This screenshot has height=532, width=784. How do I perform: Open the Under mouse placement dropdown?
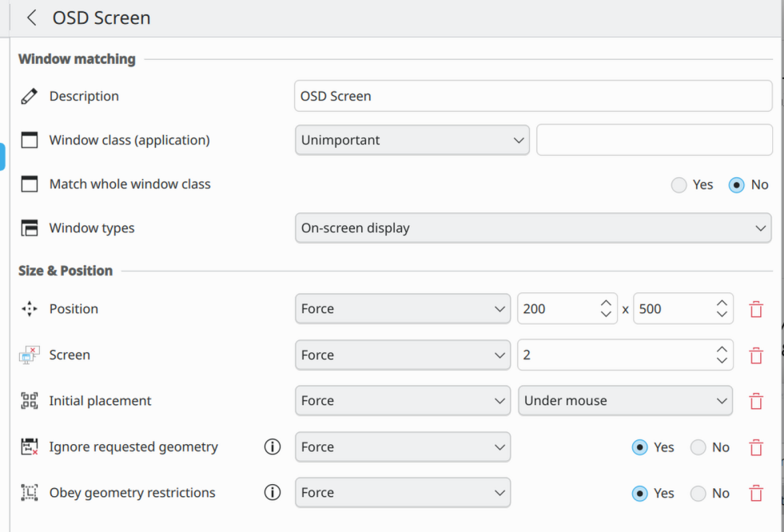[625, 401]
